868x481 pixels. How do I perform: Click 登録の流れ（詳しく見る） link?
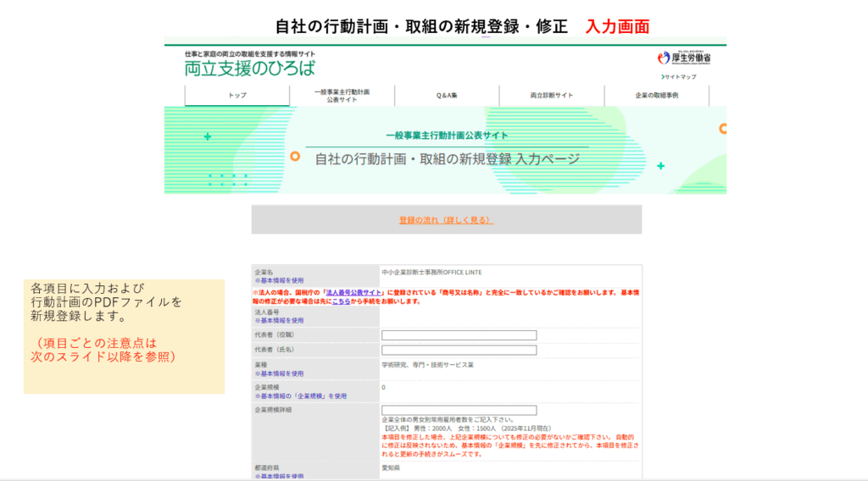446,220
